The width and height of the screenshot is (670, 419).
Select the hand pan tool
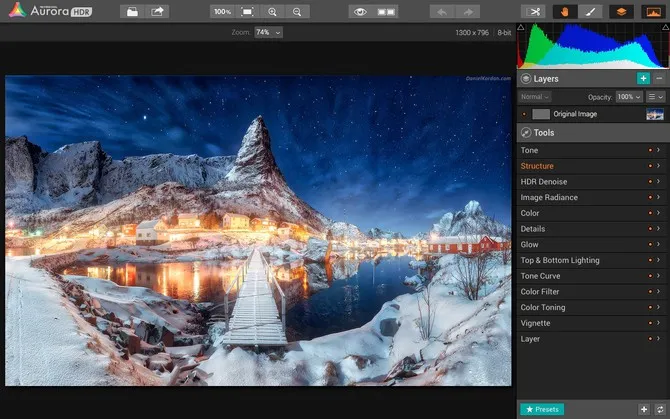pos(565,11)
